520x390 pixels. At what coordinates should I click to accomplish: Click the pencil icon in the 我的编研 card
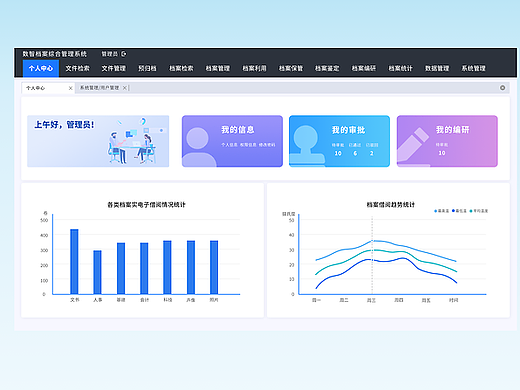[x=413, y=146]
